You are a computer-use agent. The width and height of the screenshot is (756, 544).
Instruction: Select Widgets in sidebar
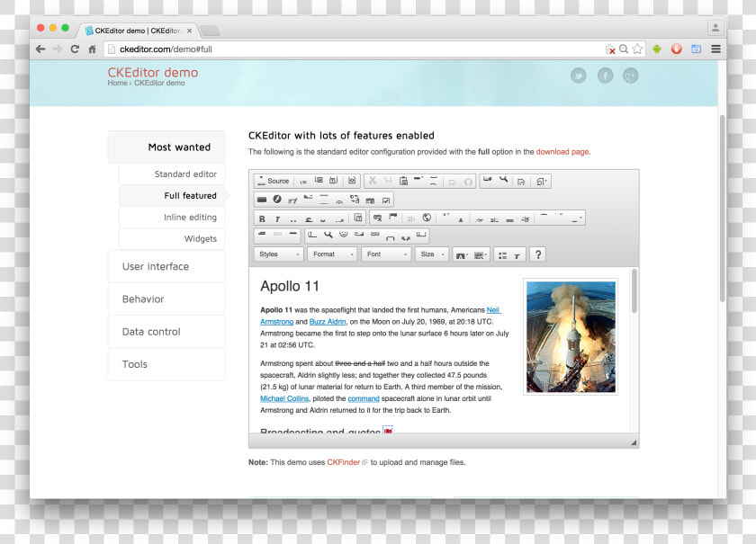coord(172,238)
